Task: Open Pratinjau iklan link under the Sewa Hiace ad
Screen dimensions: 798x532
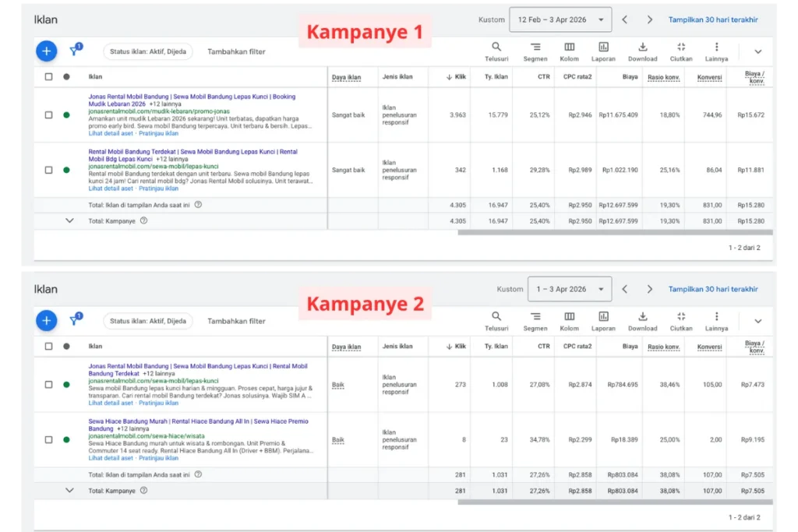Action: tap(158, 458)
